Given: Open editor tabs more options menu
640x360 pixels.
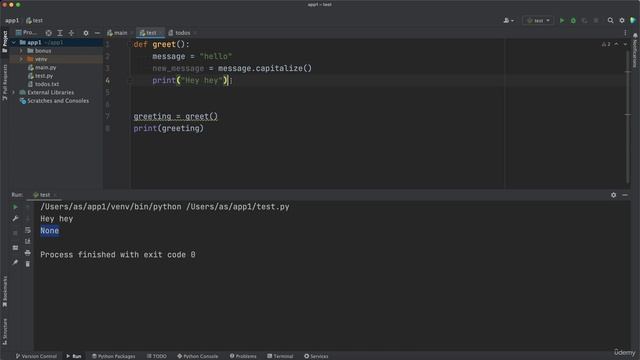Looking at the screenshot, I should coord(625,33).
